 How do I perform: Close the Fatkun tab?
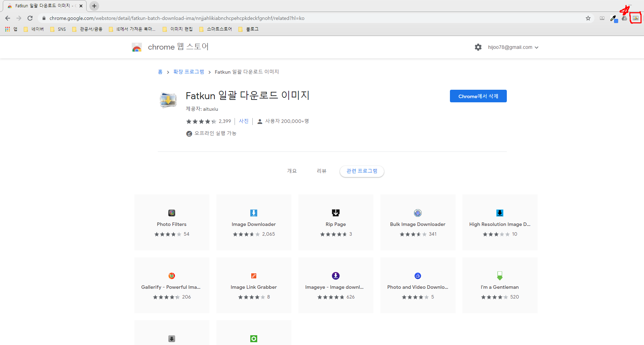[x=81, y=6]
